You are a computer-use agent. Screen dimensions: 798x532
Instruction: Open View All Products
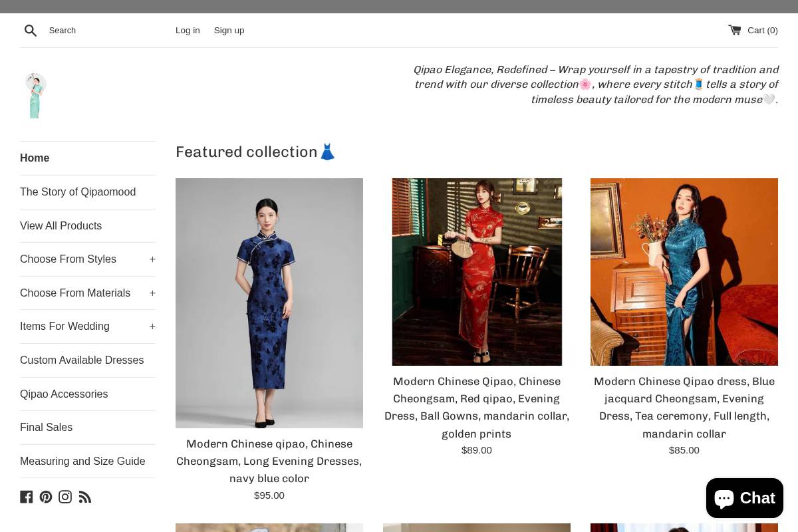[x=61, y=225]
